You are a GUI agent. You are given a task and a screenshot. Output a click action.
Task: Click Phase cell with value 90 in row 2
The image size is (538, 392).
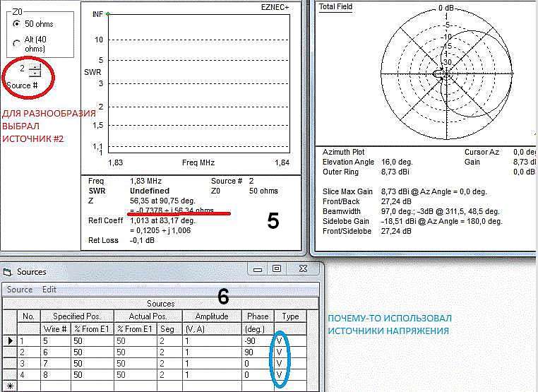tap(258, 352)
